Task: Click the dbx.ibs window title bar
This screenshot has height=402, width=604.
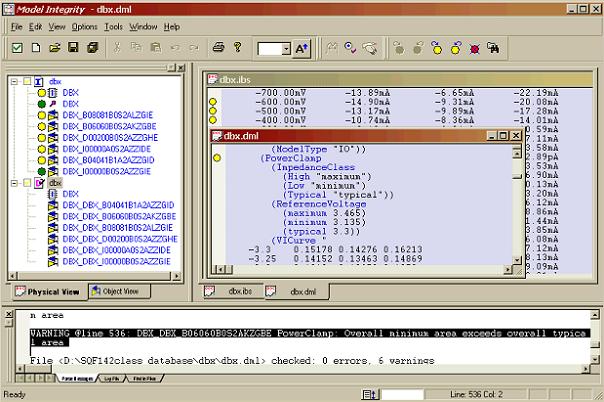Action: click(399, 80)
